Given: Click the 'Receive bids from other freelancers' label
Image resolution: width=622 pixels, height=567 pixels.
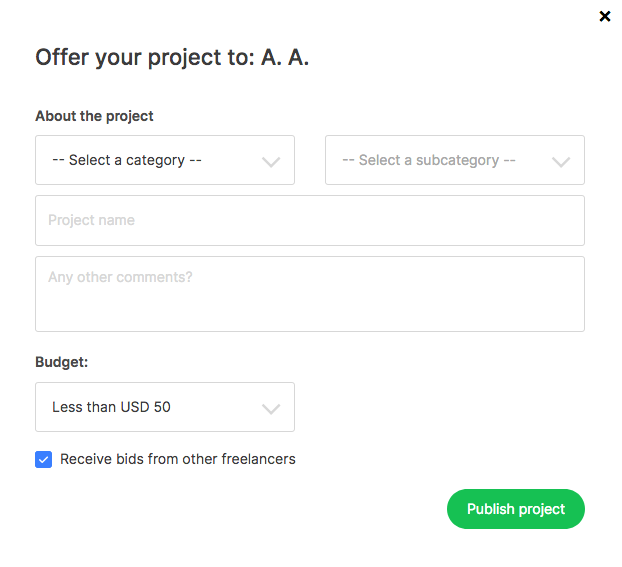Looking at the screenshot, I should (x=178, y=459).
